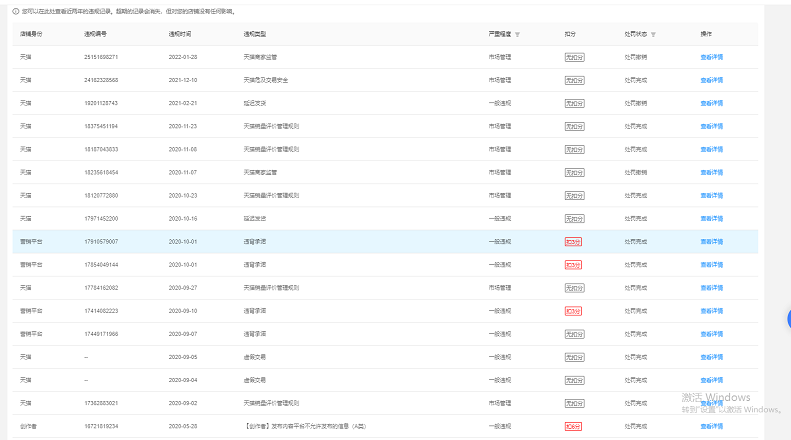Click the date cell 2020-05-28
The height and width of the screenshot is (440, 791).
183,426
